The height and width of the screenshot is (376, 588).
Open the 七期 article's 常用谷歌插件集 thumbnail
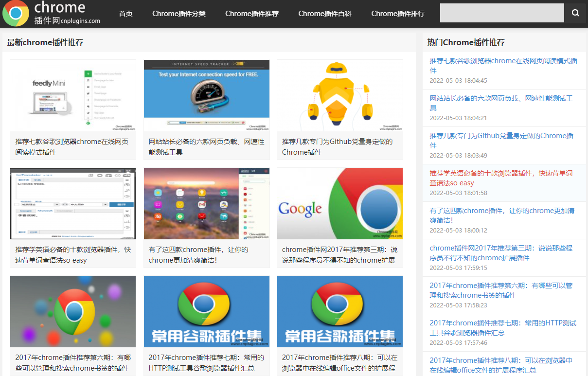click(207, 312)
